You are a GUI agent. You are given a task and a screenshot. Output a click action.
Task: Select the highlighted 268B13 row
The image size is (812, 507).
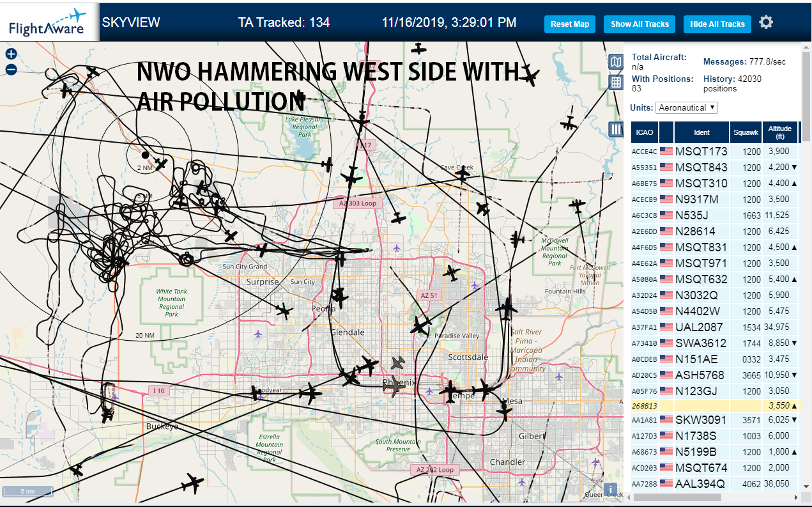[715, 405]
